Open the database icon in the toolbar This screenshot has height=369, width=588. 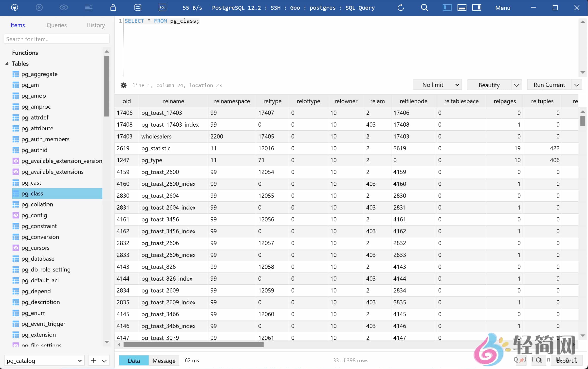point(138,8)
